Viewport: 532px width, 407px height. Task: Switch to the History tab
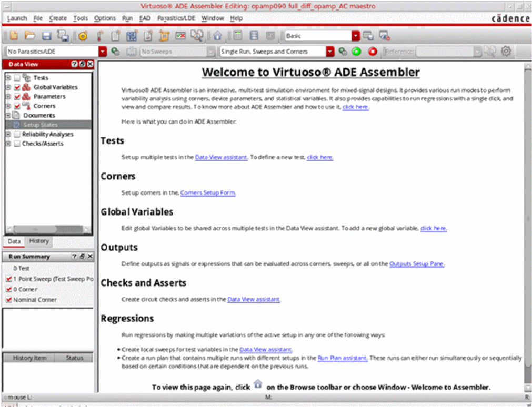coord(39,241)
